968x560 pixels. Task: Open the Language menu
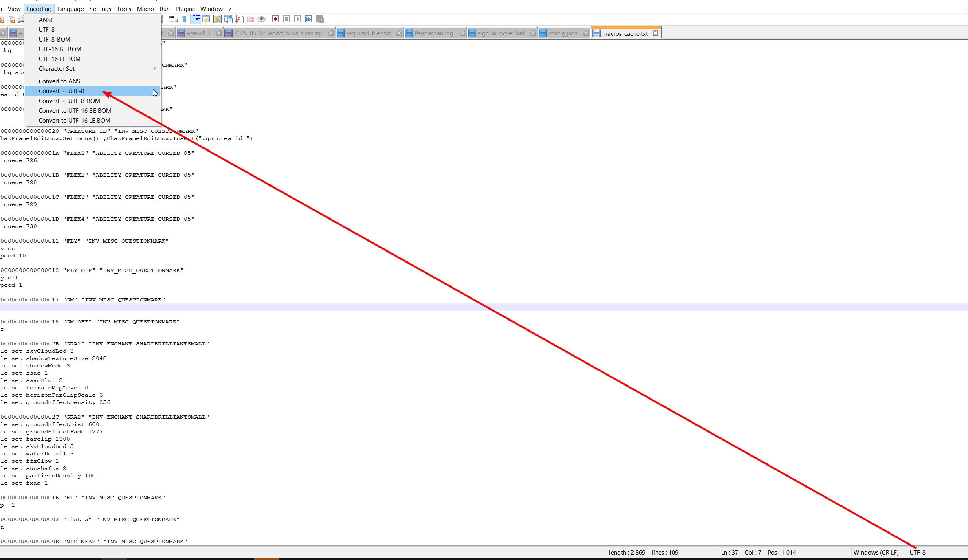[70, 9]
